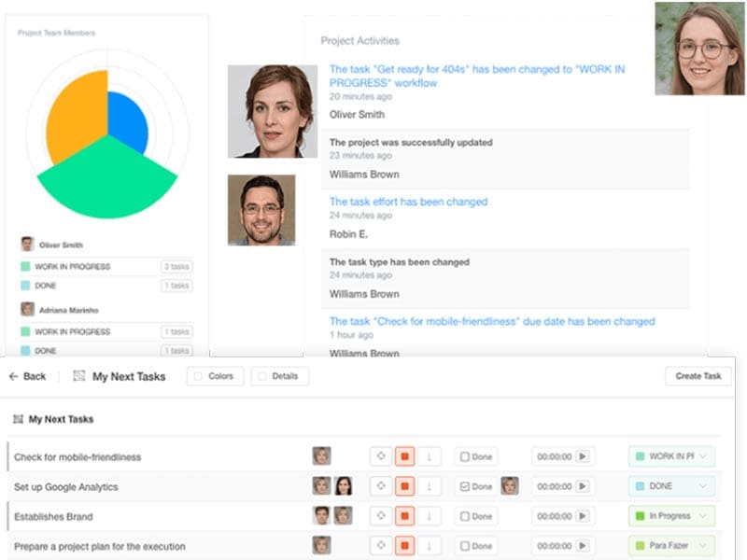The width and height of the screenshot is (747, 560).
Task: Mark Check for mobile-friendliness as Done
Action: [464, 457]
